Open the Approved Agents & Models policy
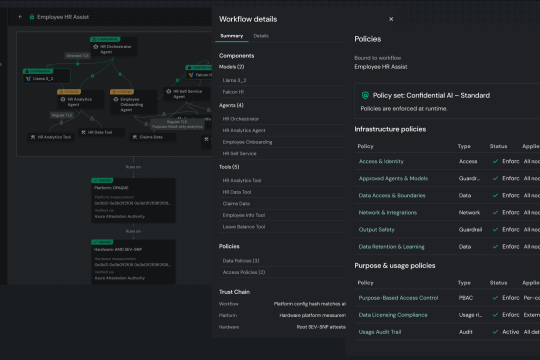 pos(393,178)
